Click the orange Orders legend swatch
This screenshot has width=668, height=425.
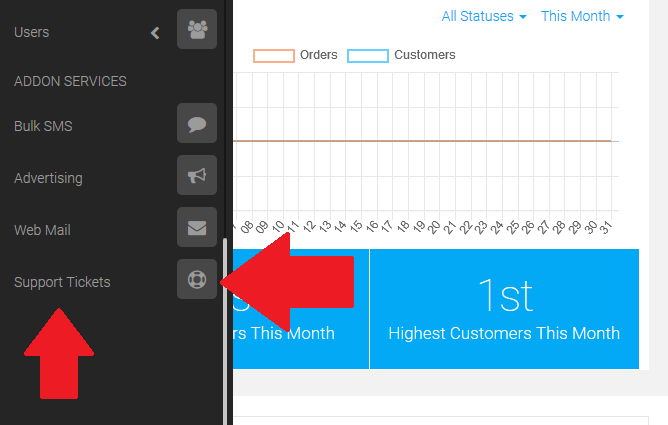[x=273, y=56]
